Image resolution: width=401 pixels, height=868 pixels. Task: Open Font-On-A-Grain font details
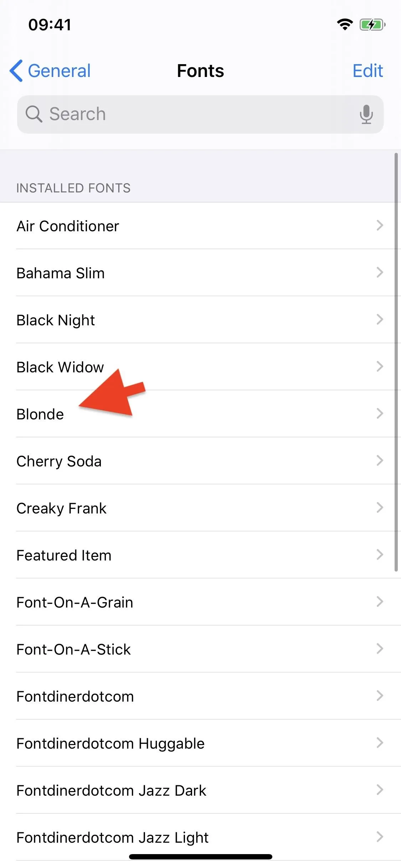click(x=200, y=602)
